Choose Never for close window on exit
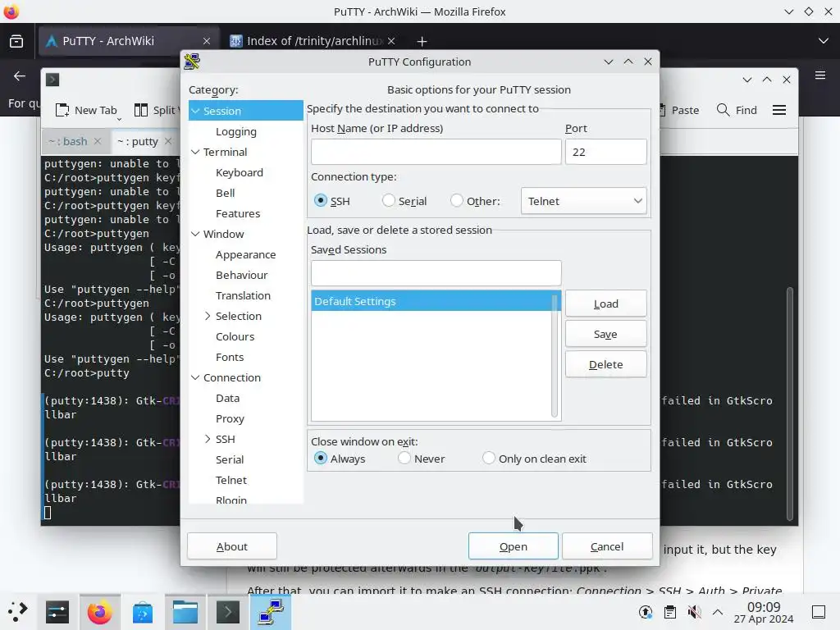This screenshot has width=840, height=630. point(404,458)
